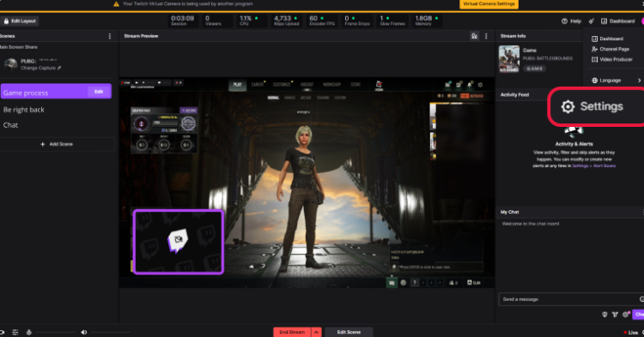
Task: Select the Game process scene
Action: coord(56,92)
